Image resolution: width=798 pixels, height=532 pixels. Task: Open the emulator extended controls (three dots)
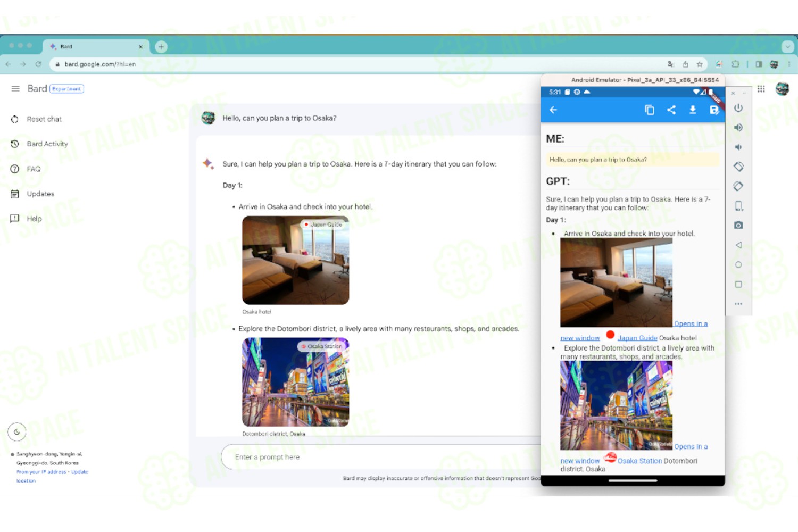(738, 304)
